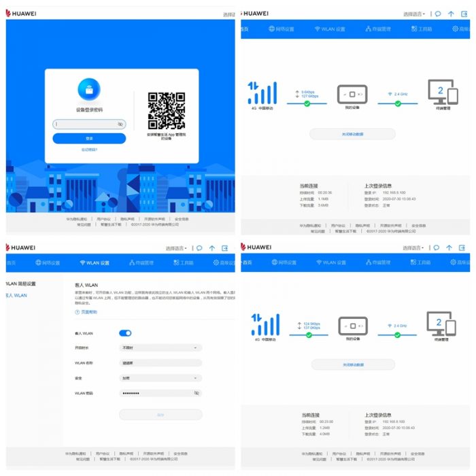Open the 开启时长 duration dropdown
Image resolution: width=476 pixels, height=476 pixels.
tap(160, 347)
